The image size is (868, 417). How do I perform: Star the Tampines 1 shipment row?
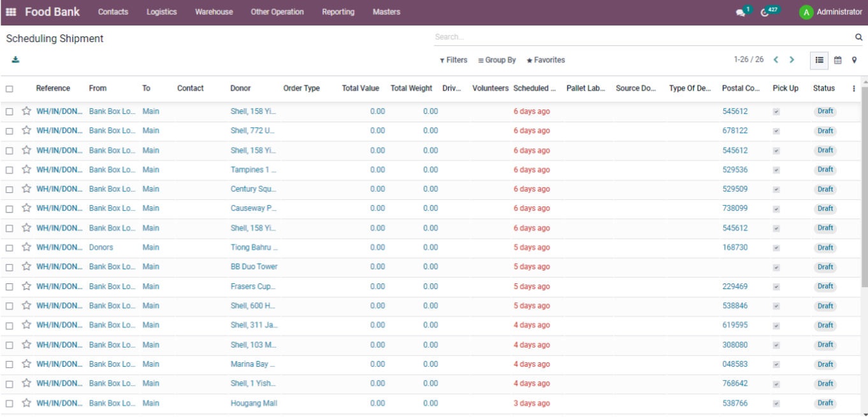coord(26,169)
